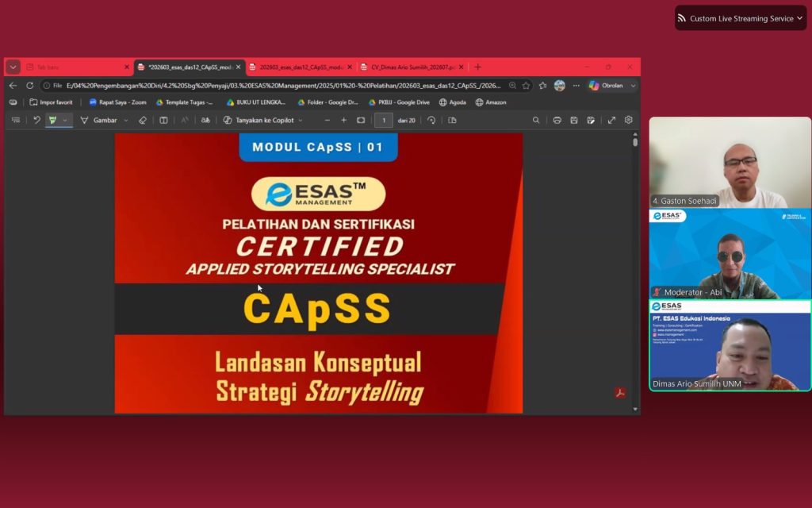812x508 pixels.
Task: Open PDF viewer settings gear
Action: pos(628,120)
